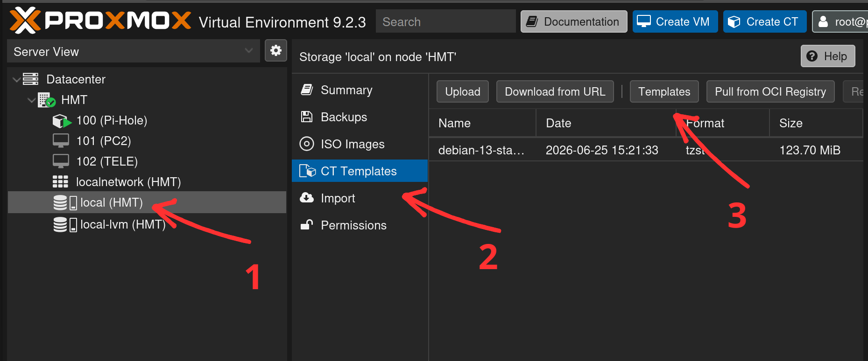This screenshot has width=868, height=361.
Task: Switch to the Backups tab
Action: pyautogui.click(x=360, y=117)
